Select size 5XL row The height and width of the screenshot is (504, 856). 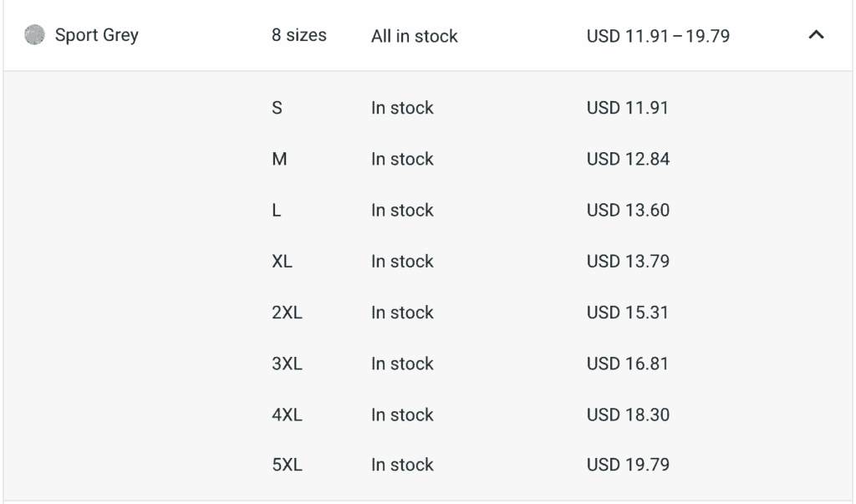(428, 465)
